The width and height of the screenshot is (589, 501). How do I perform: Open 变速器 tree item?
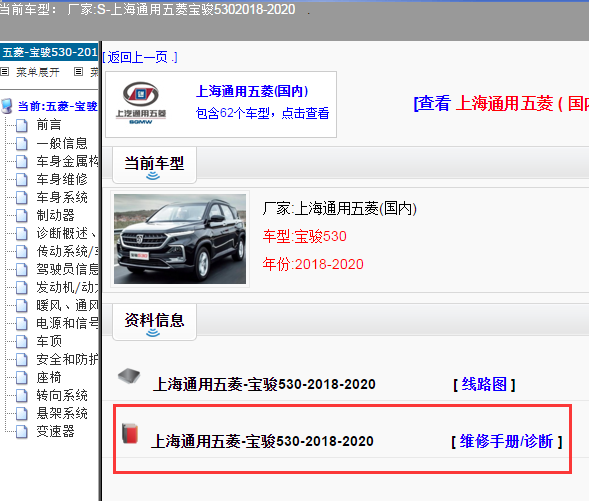pos(55,432)
